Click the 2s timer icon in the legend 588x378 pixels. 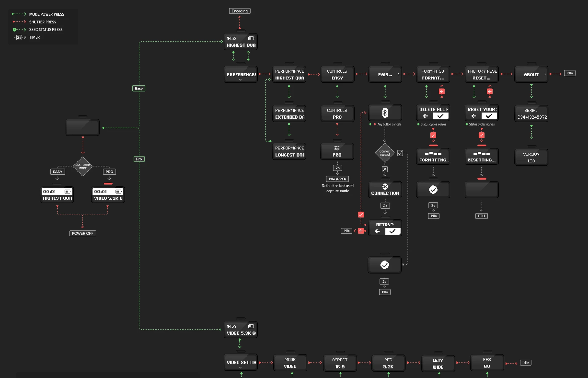click(x=19, y=37)
